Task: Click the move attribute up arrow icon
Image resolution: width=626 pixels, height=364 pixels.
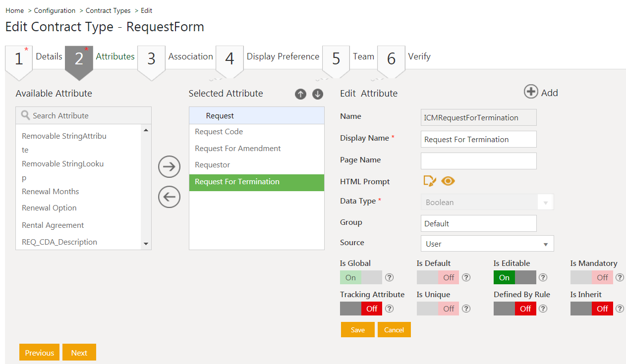Action: point(300,94)
